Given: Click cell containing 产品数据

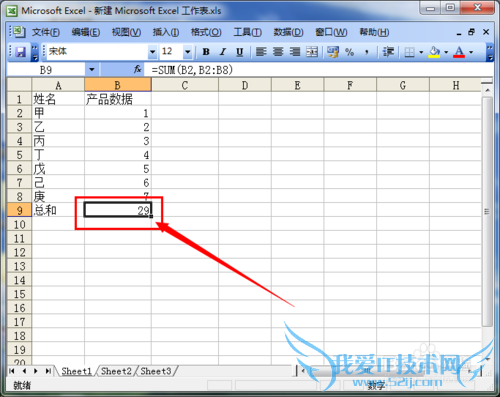Looking at the screenshot, I should (x=118, y=99).
